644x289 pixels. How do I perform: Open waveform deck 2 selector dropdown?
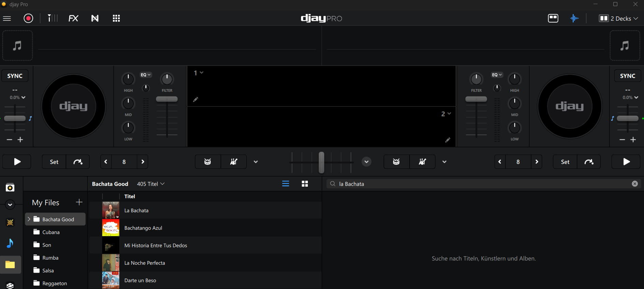click(x=446, y=114)
